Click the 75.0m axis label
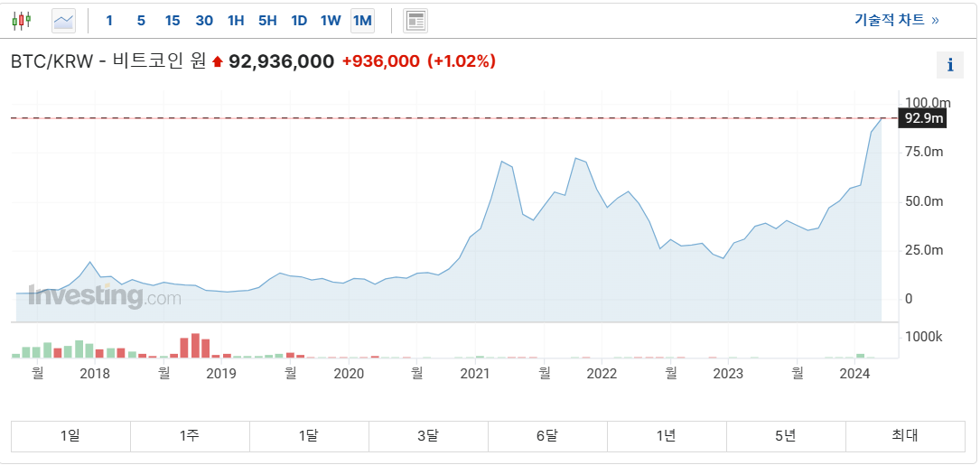This screenshot has height=465, width=980. tap(925, 152)
